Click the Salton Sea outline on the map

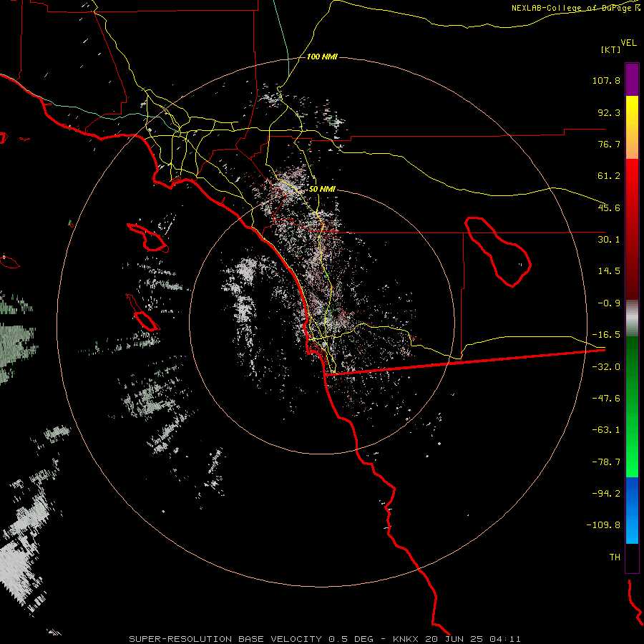click(x=498, y=252)
